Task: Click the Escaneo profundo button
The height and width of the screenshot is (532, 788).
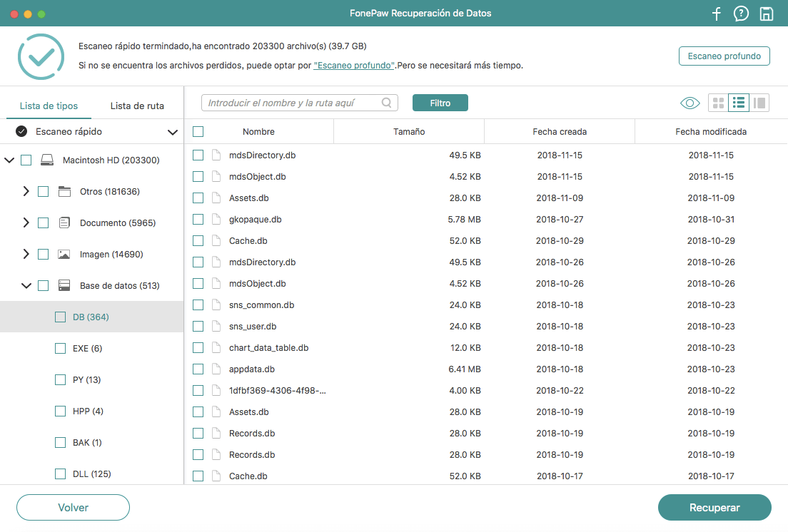Action: click(x=724, y=56)
